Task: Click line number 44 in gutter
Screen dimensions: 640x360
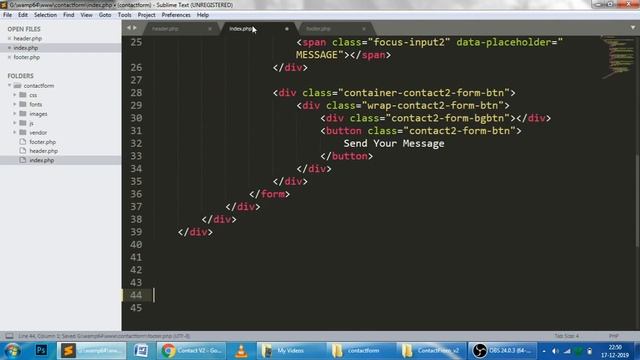Action: pyautogui.click(x=136, y=295)
